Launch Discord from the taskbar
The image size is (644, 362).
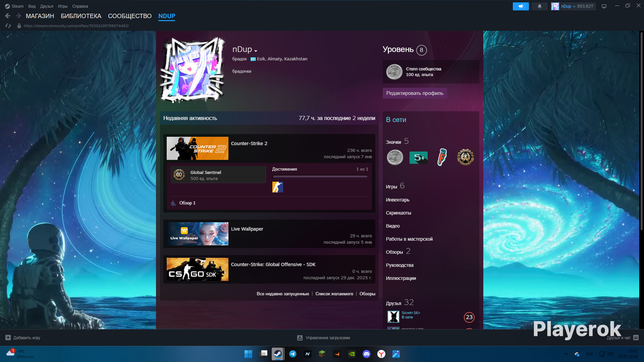click(367, 354)
